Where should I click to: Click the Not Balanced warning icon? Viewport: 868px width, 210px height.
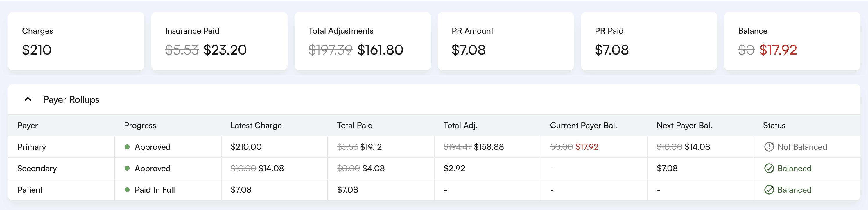click(769, 147)
